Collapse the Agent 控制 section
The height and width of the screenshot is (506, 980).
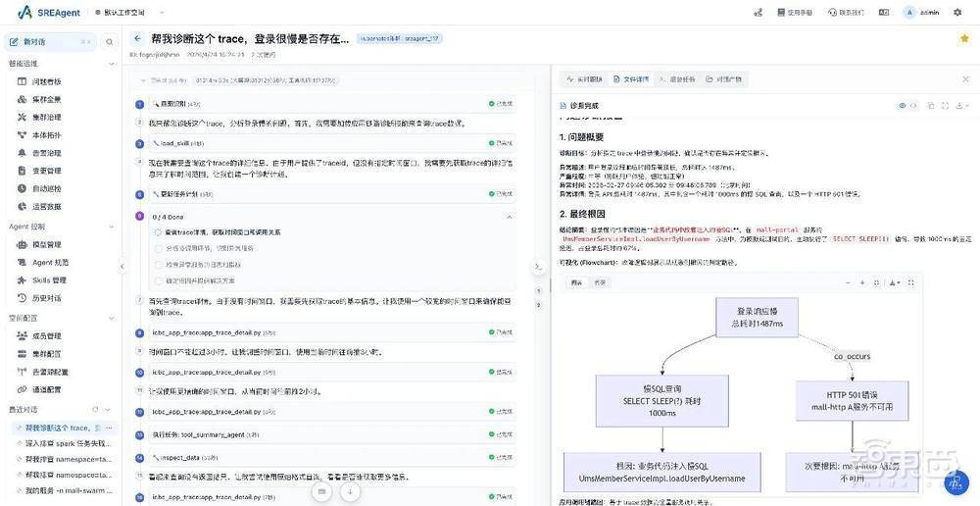pyautogui.click(x=112, y=227)
